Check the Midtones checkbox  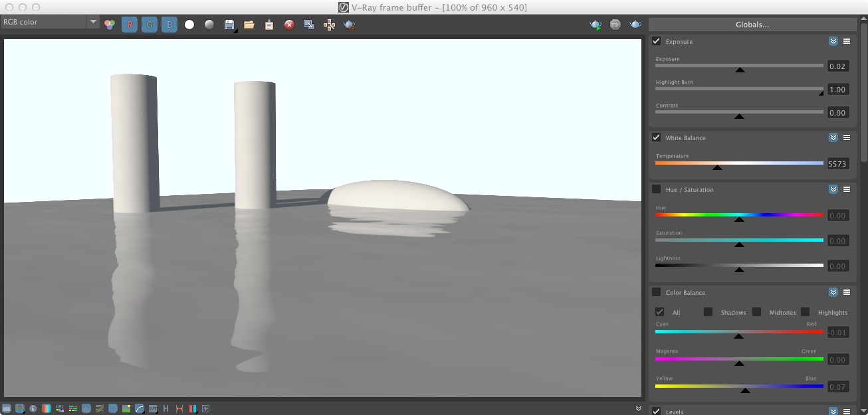pos(757,312)
